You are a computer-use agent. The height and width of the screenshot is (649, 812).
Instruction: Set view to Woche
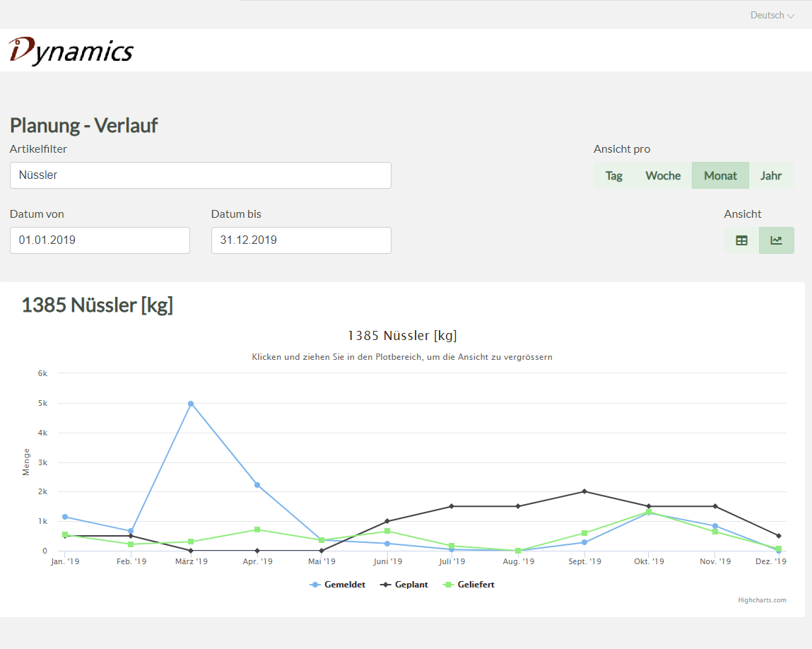click(x=663, y=176)
